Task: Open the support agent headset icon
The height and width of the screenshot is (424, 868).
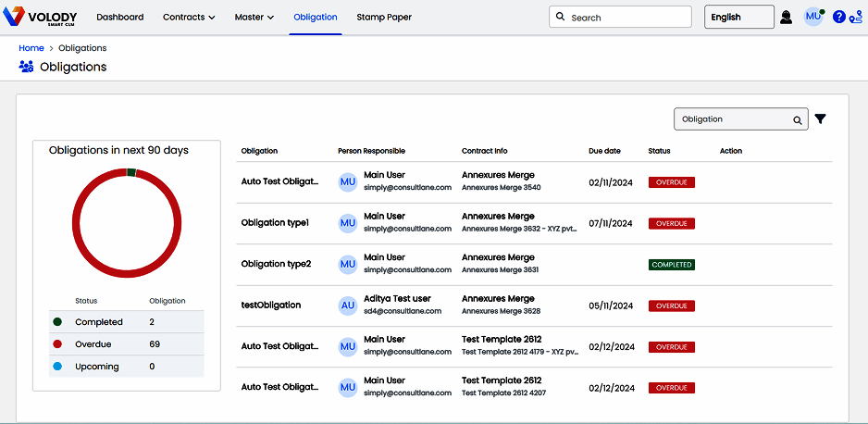Action: click(x=786, y=17)
